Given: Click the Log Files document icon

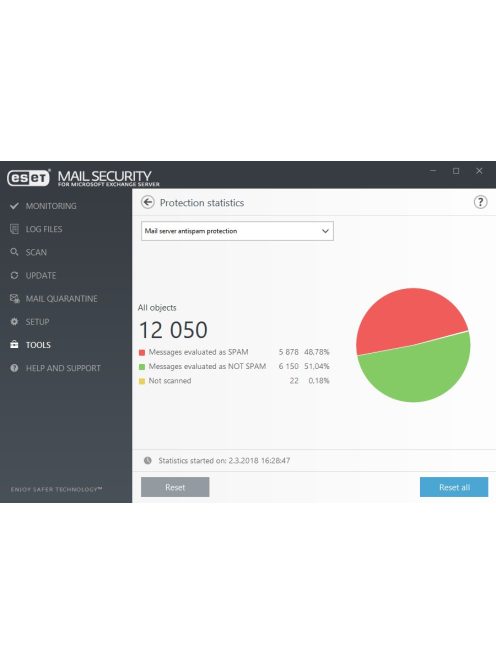Looking at the screenshot, I should 14,229.
